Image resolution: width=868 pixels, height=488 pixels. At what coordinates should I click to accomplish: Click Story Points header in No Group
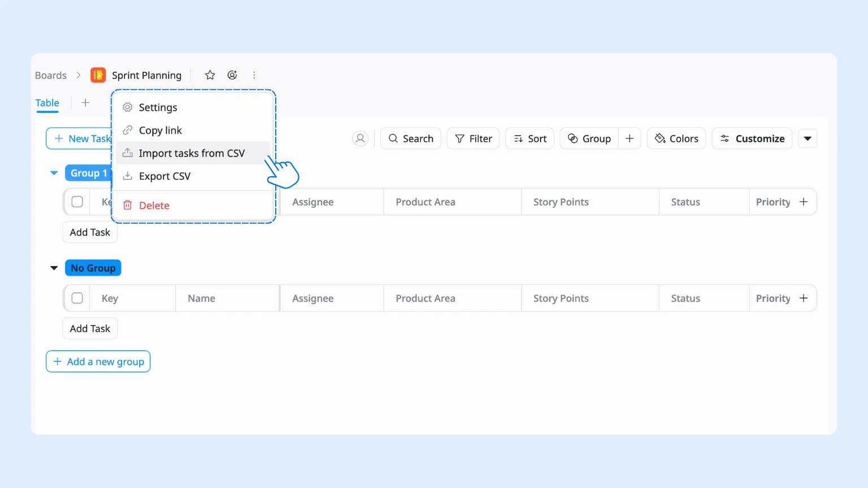point(590,298)
